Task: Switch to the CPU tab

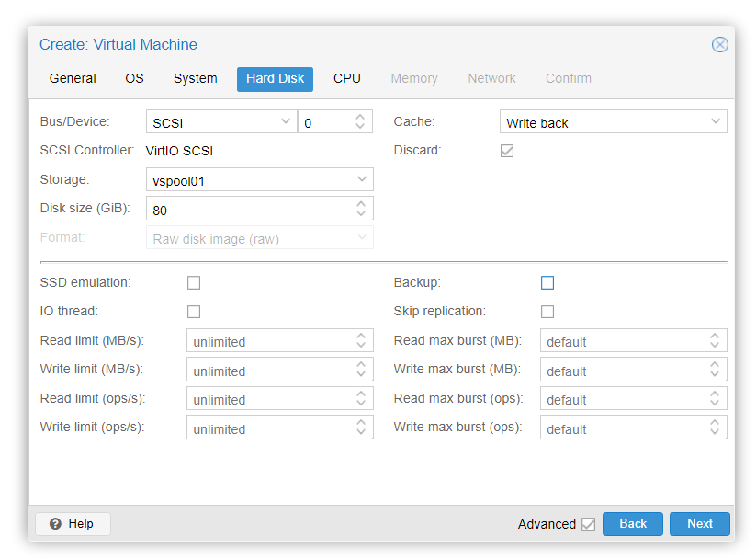Action: pyautogui.click(x=347, y=79)
